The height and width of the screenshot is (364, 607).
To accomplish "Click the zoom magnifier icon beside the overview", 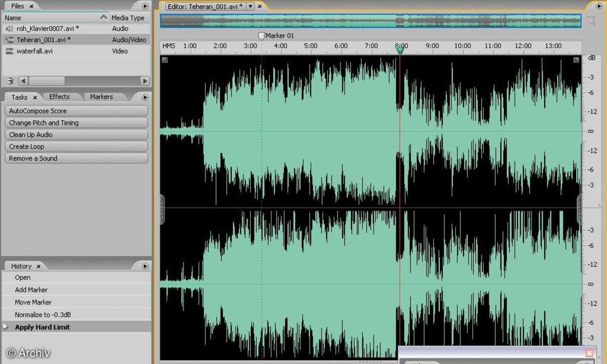I will tap(591, 21).
